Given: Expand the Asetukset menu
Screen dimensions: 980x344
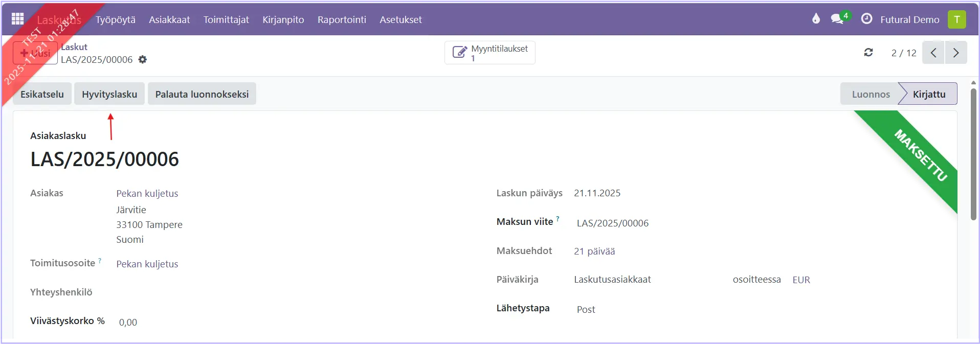Looking at the screenshot, I should pos(400,19).
